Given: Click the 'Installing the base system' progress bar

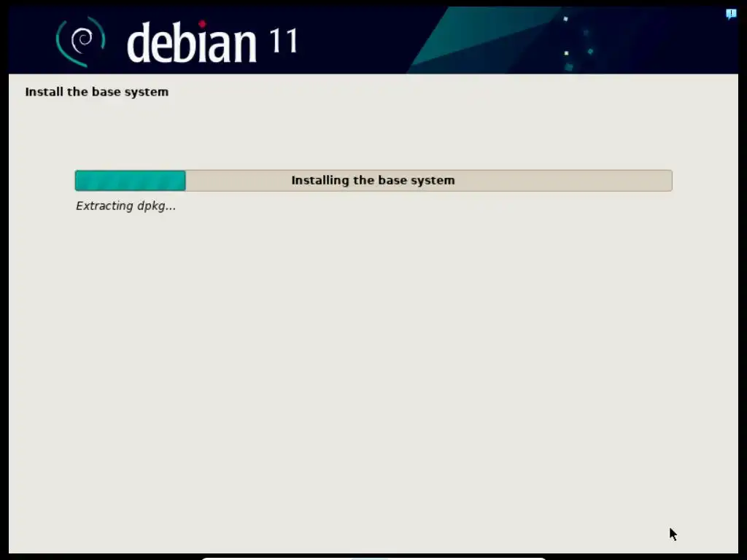Looking at the screenshot, I should pos(373,181).
